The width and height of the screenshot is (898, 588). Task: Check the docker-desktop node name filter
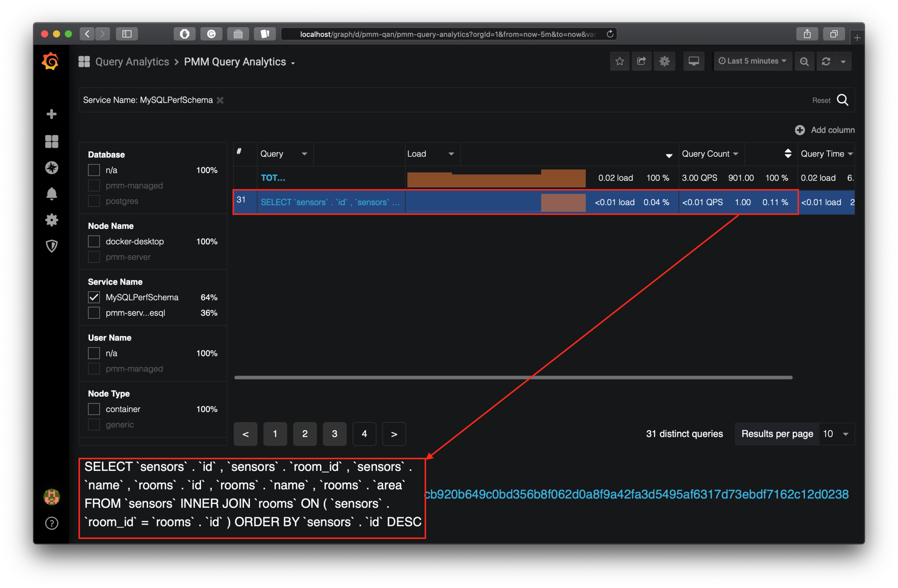click(94, 241)
